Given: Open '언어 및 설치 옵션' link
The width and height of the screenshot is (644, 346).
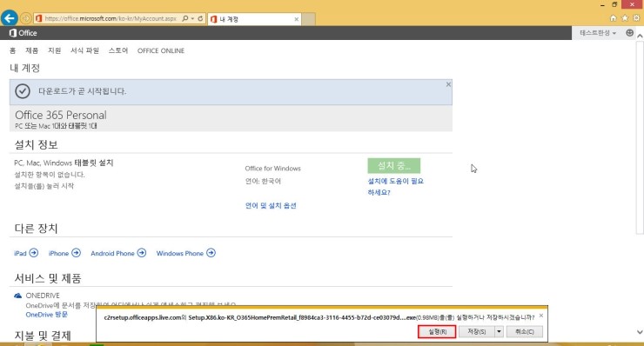Looking at the screenshot, I should tap(271, 206).
